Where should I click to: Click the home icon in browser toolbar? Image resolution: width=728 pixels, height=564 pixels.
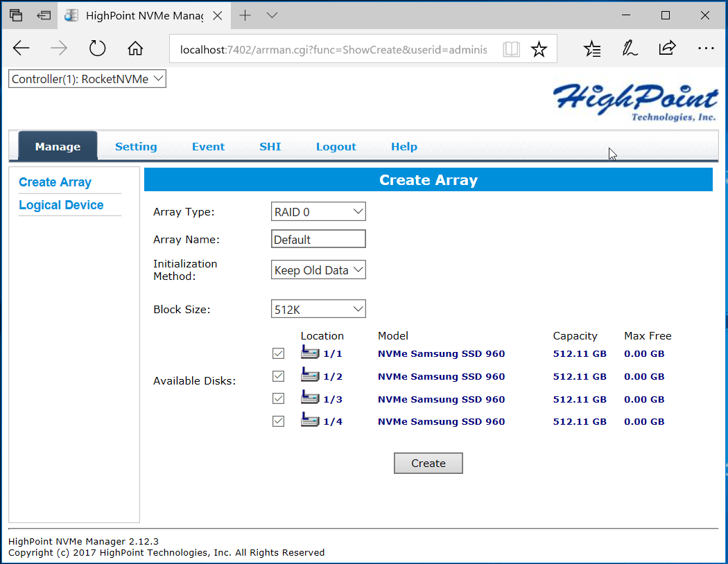[x=136, y=49]
